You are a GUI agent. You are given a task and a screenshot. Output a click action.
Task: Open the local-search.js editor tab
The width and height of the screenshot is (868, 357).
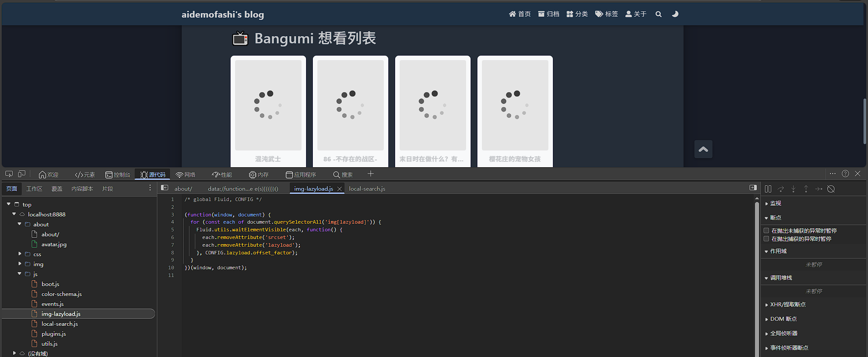coord(367,189)
